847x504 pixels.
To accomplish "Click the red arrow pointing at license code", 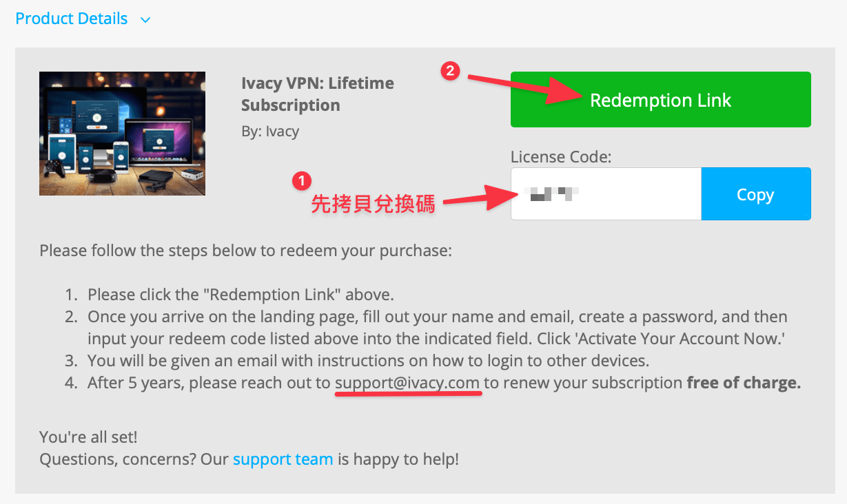I will (x=480, y=198).
